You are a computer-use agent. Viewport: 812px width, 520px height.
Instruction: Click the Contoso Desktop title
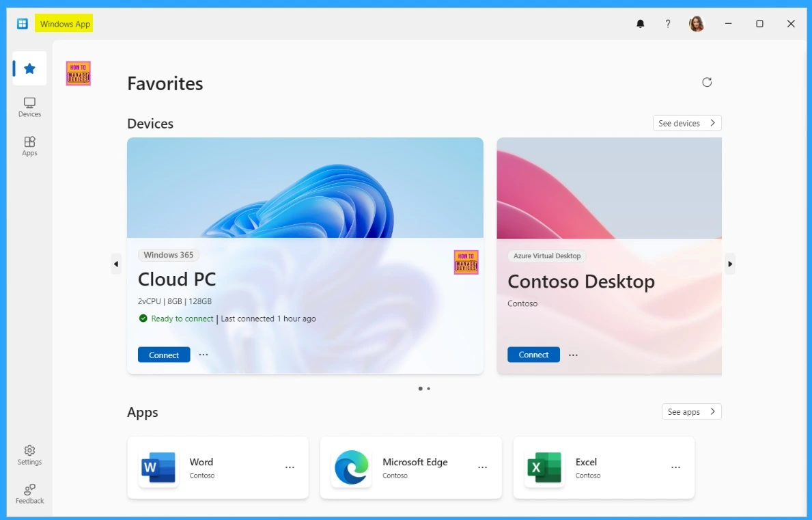(581, 282)
